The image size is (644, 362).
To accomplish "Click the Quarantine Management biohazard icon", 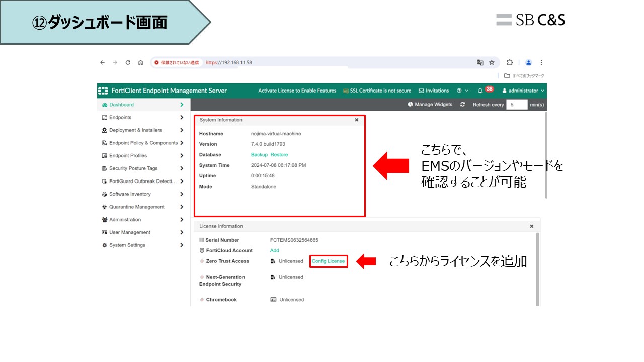I will point(105,207).
